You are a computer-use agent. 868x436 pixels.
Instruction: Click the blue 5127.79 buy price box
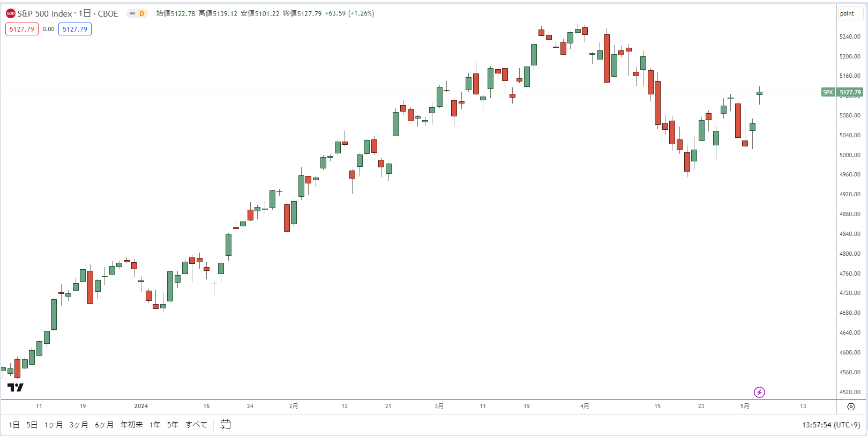click(75, 29)
